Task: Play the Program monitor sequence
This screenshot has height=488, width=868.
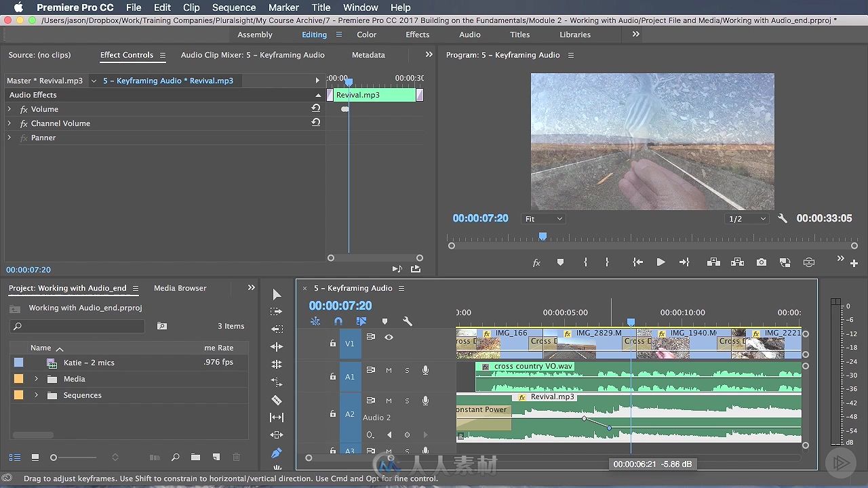Action: point(660,262)
